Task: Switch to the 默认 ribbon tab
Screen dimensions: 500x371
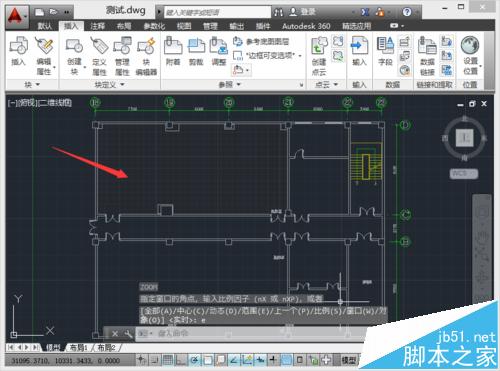Action: [45, 26]
